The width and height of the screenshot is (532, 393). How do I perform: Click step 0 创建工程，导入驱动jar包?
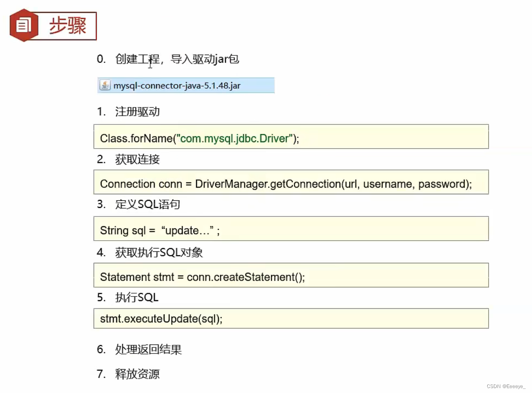(x=168, y=59)
